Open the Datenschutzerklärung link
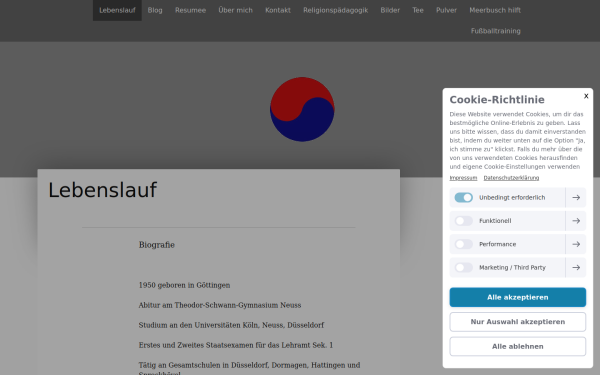Image resolution: width=600 pixels, height=375 pixels. [511, 178]
